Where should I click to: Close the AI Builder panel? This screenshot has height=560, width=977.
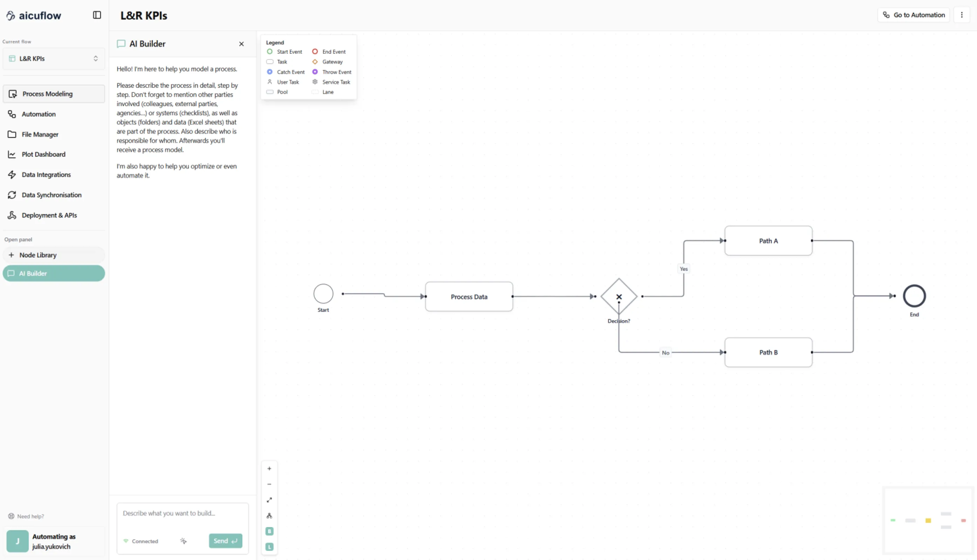click(x=241, y=44)
